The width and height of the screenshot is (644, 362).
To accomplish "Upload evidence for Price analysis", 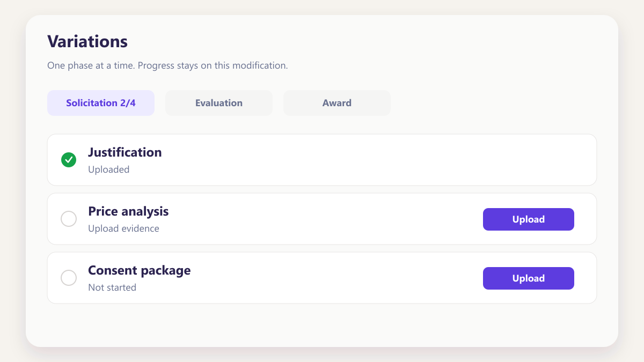I will coord(529,219).
